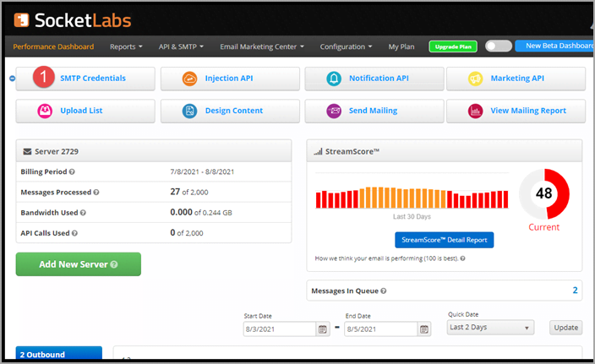
Task: Click the Add New Server button
Action: click(78, 264)
